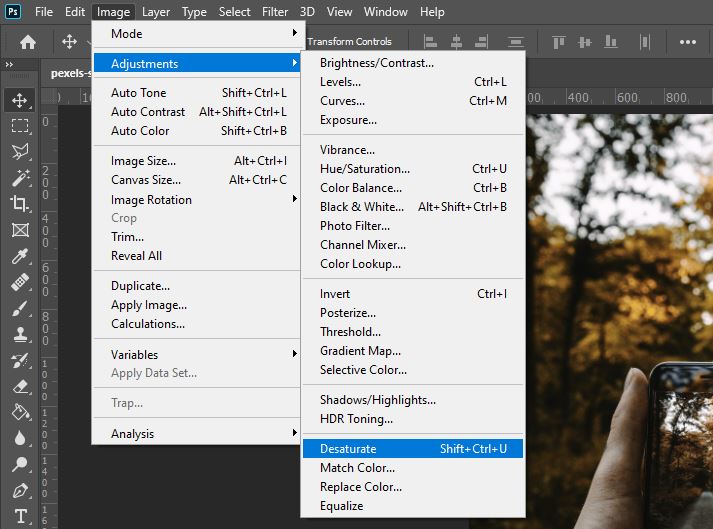Screen dimensions: 713x529
Task: Choose Brightness/Contrast adjustment
Action: click(413, 63)
